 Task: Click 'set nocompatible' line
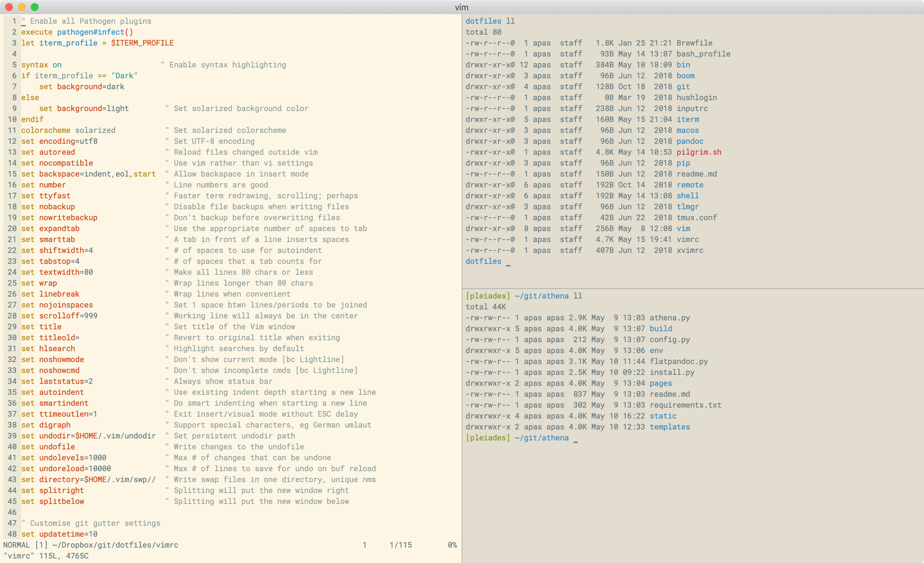coord(56,163)
